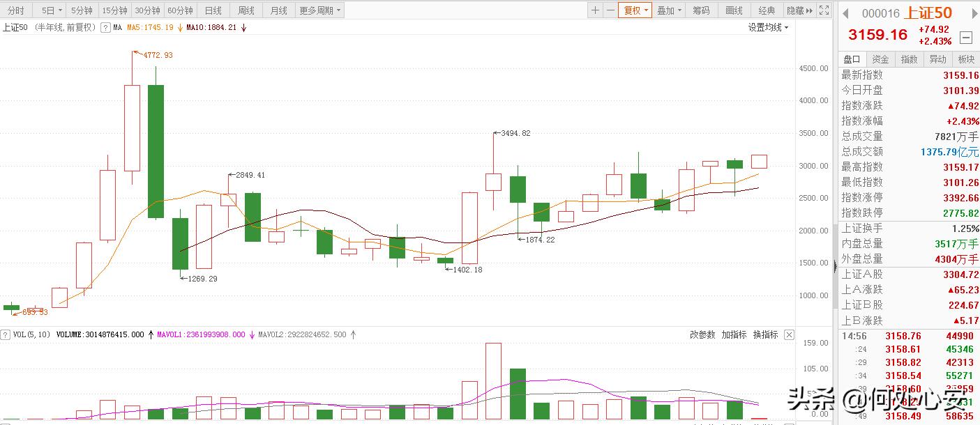The image size is (980, 425).
Task: Click stock code 000016
Action: 881,14
